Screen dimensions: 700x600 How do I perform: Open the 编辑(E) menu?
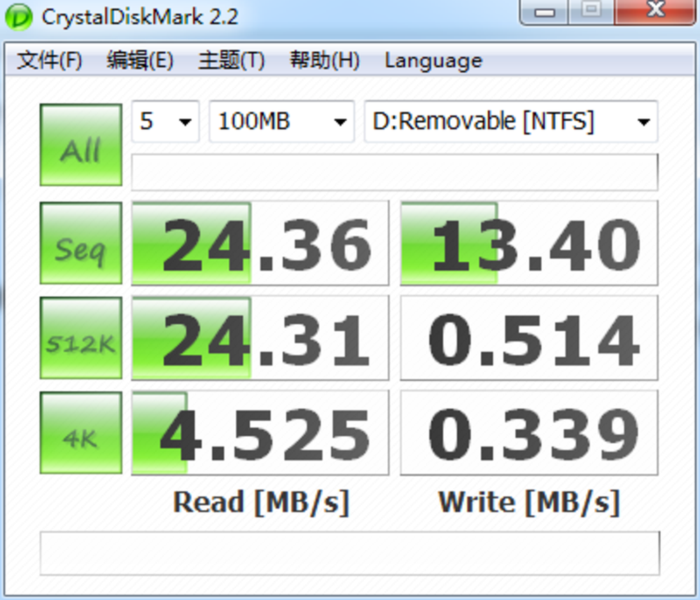click(x=140, y=60)
